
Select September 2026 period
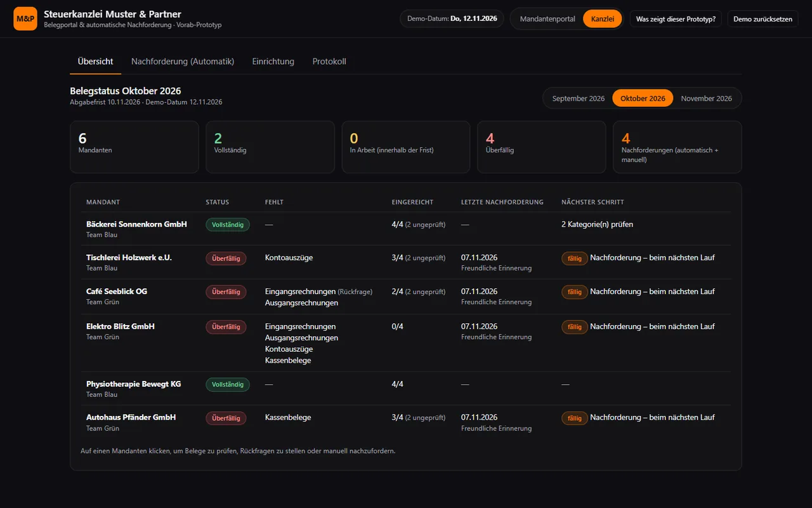click(579, 98)
